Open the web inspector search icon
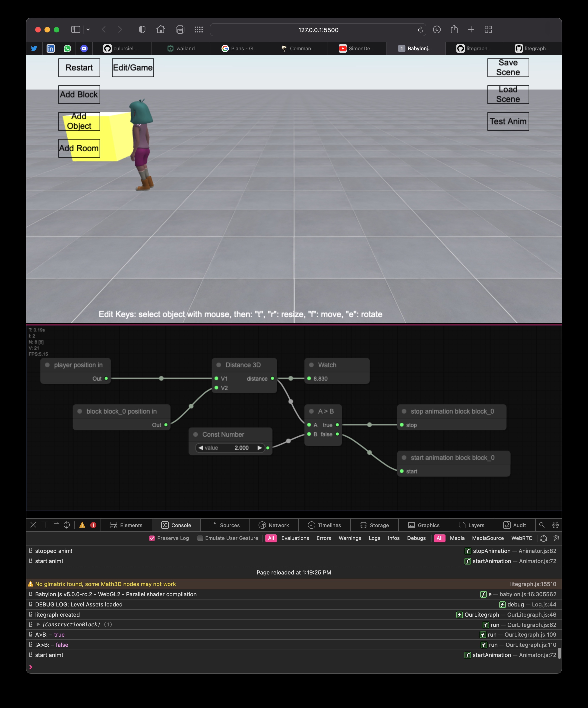588x708 pixels. 541,525
